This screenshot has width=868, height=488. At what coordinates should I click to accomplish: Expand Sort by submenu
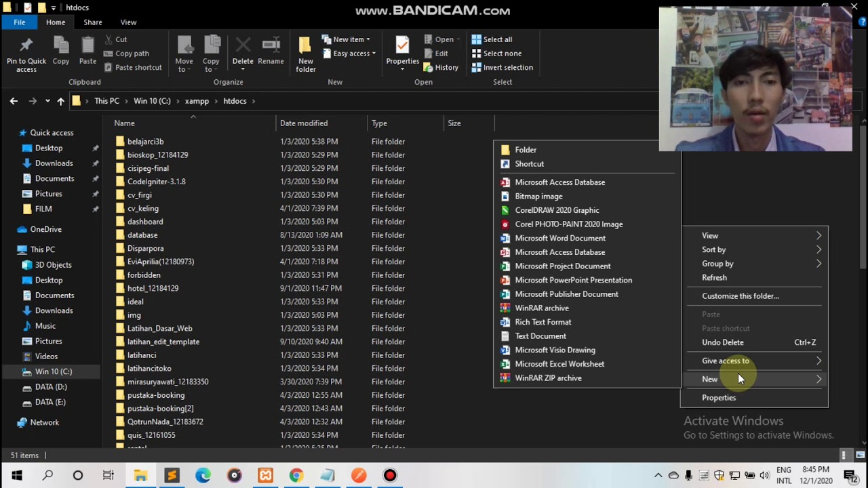[x=754, y=250]
